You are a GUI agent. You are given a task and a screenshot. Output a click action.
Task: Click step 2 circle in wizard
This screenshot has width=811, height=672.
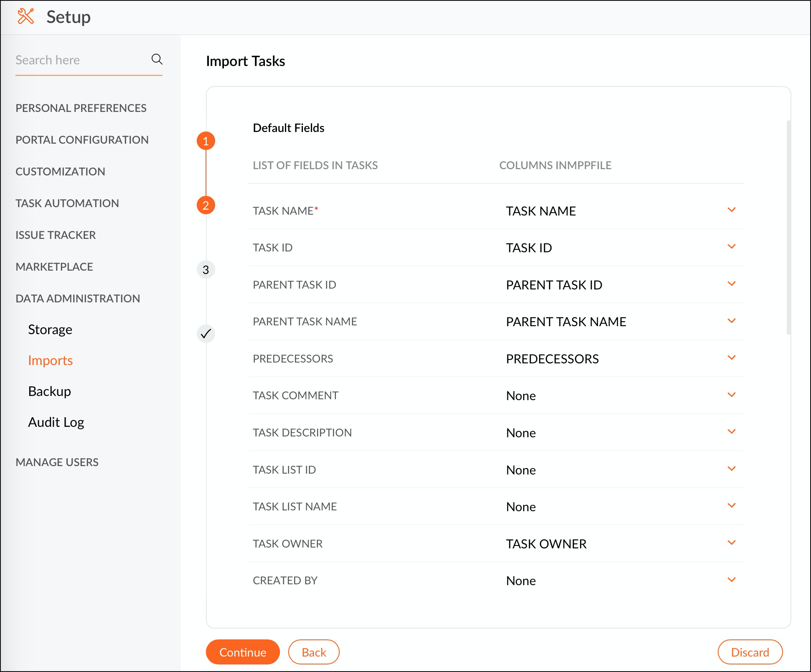206,205
